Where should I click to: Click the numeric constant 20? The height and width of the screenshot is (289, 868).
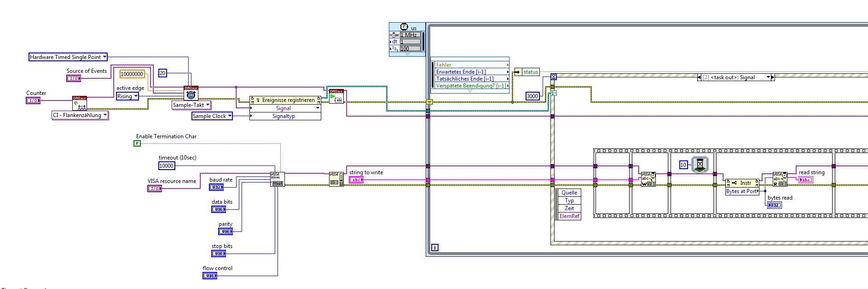click(162, 73)
